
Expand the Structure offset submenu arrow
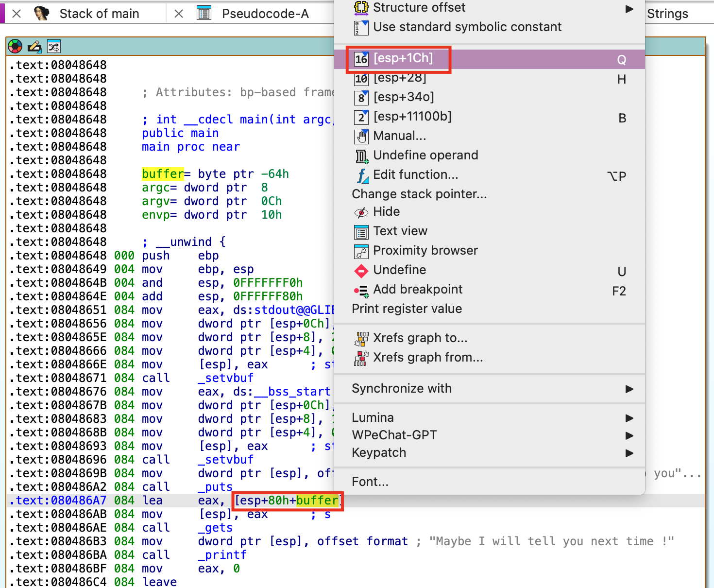[629, 9]
